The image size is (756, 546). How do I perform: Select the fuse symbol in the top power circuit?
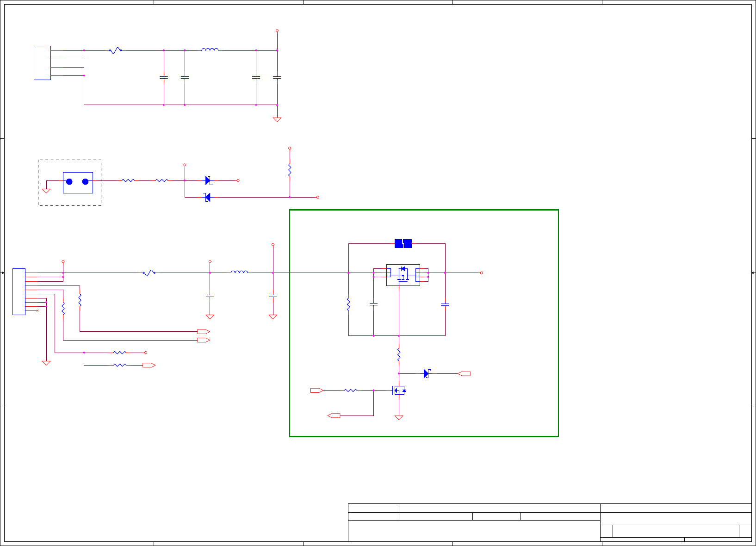(115, 50)
